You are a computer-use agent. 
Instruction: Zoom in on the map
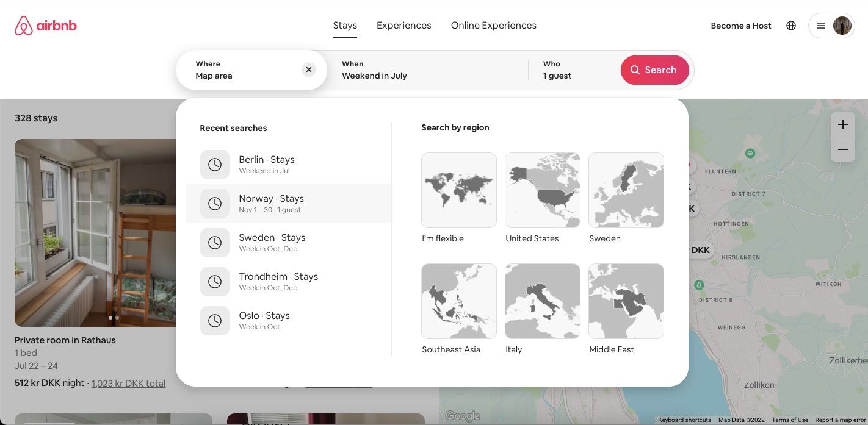pyautogui.click(x=842, y=124)
